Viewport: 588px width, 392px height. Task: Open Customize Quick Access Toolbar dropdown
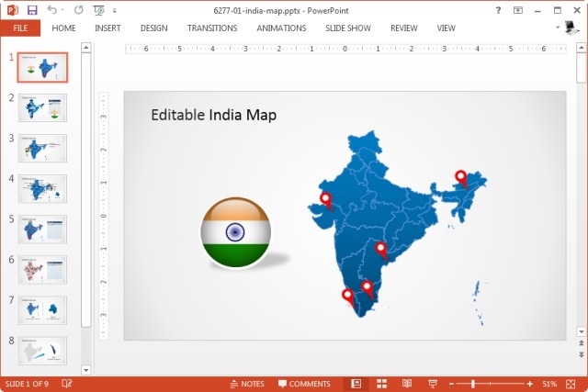(x=114, y=11)
